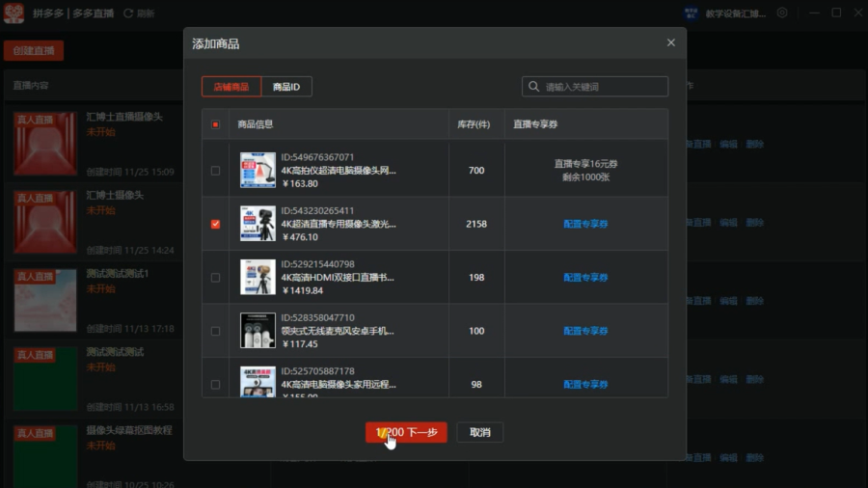This screenshot has height=488, width=868.
Task: Toggle the select-all checkbox in table header
Action: point(215,124)
